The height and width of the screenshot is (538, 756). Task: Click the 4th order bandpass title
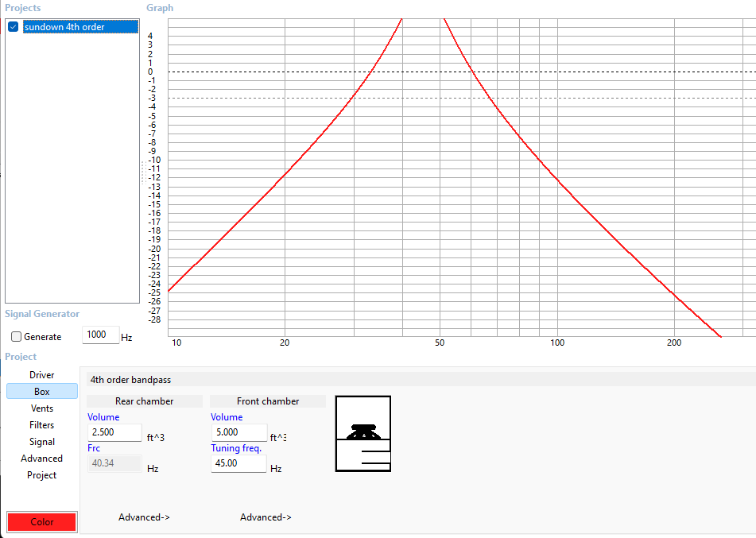pyautogui.click(x=130, y=380)
